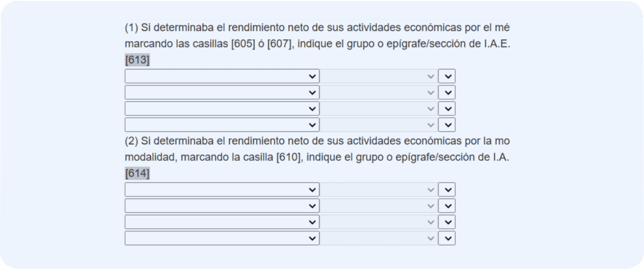Expand last small dropdown in [614] section

(x=447, y=238)
